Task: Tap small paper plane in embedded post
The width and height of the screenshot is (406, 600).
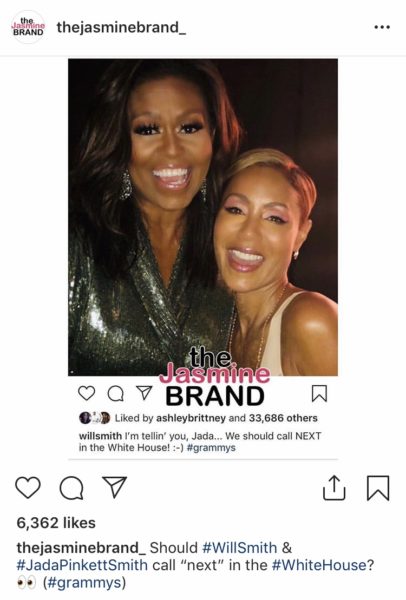Action: [144, 393]
